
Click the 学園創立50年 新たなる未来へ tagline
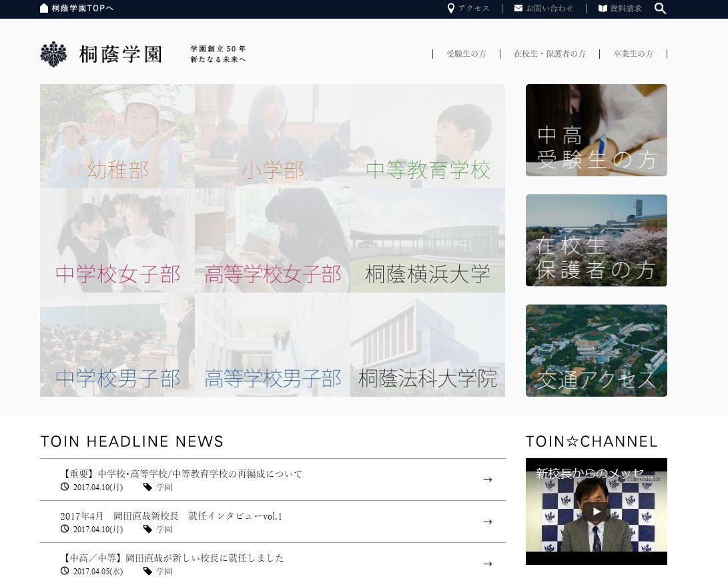[218, 54]
